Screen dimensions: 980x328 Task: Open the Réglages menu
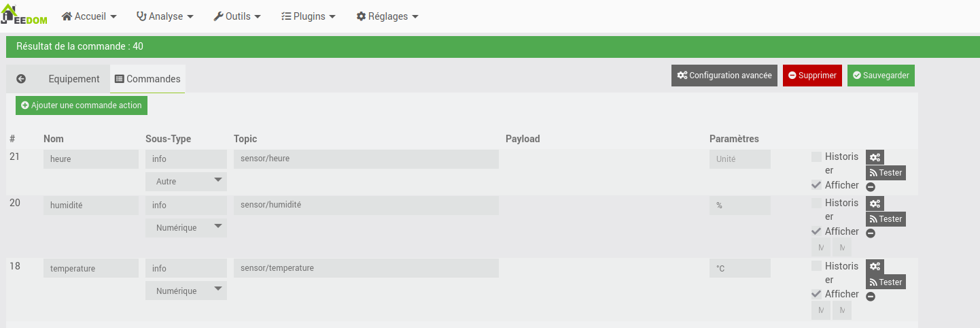(x=387, y=16)
